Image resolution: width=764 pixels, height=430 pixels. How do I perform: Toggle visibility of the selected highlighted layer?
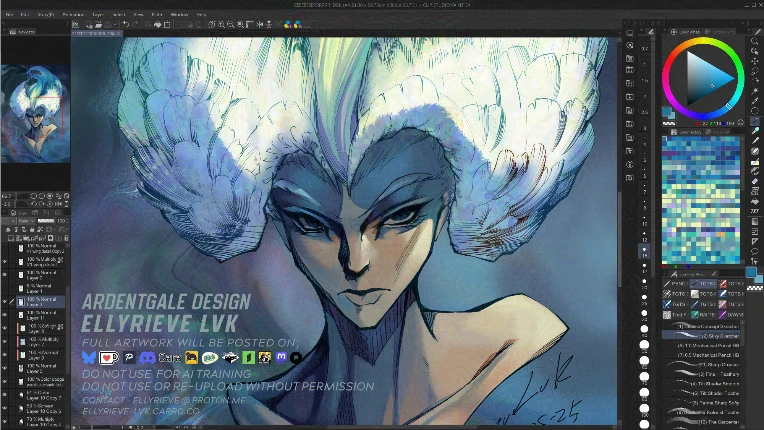coord(5,301)
